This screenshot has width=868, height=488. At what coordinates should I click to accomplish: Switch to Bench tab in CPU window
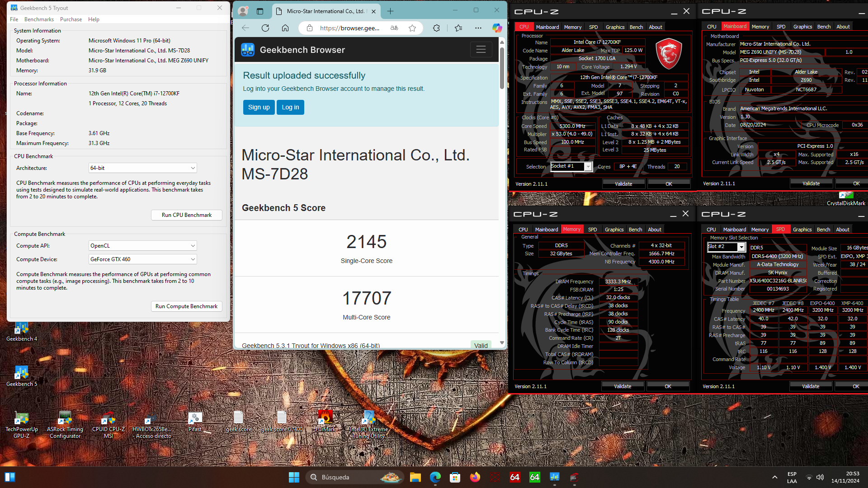pos(636,27)
